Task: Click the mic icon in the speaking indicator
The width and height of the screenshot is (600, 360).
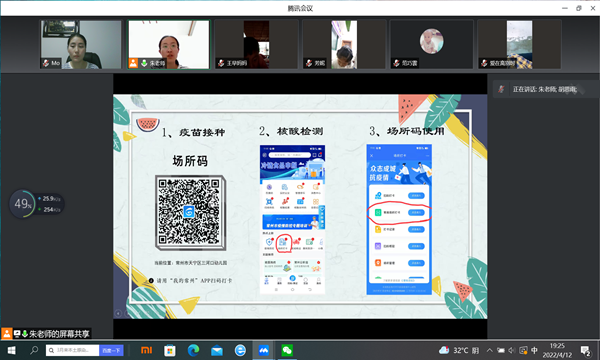Action: 501,90
